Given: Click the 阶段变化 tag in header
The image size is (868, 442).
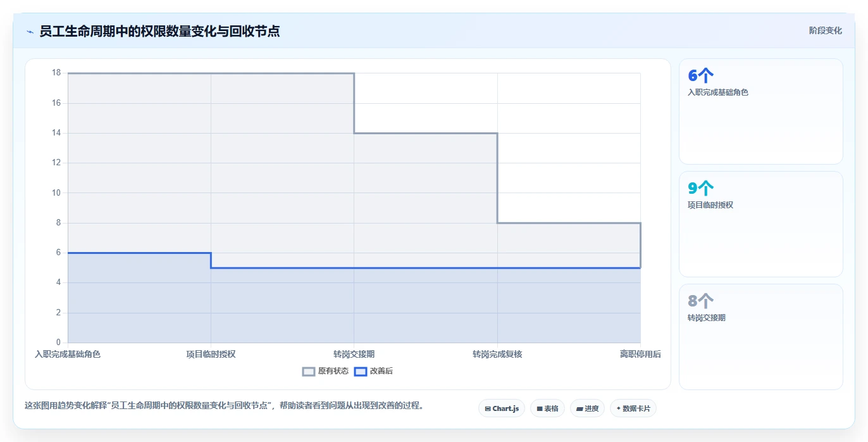Looking at the screenshot, I should pos(826,30).
